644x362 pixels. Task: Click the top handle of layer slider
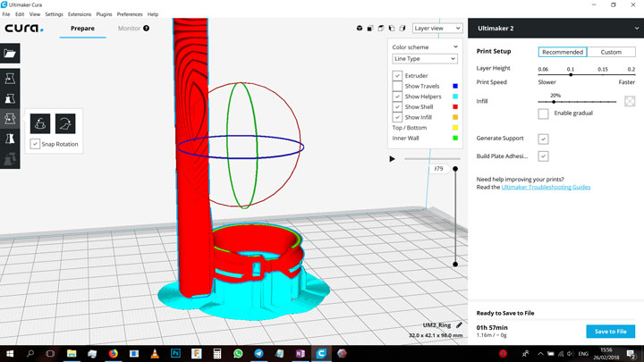(455, 169)
